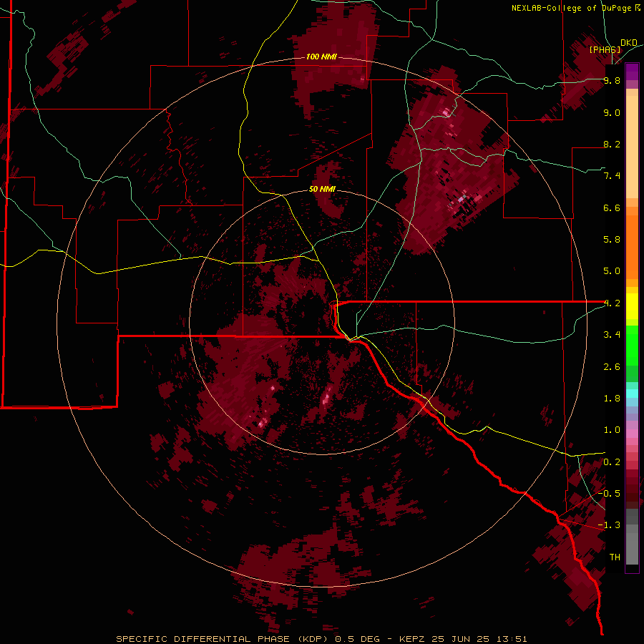Pick the light peach band on the color bar

632,147
